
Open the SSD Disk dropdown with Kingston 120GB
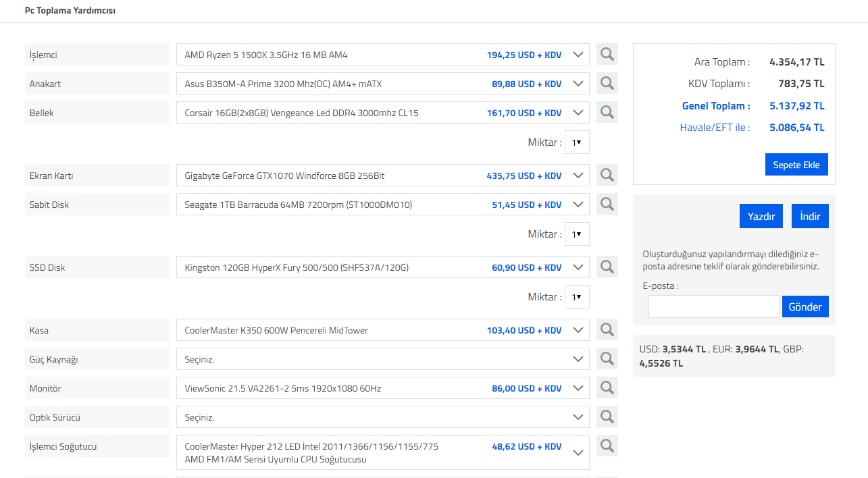pyautogui.click(x=382, y=267)
